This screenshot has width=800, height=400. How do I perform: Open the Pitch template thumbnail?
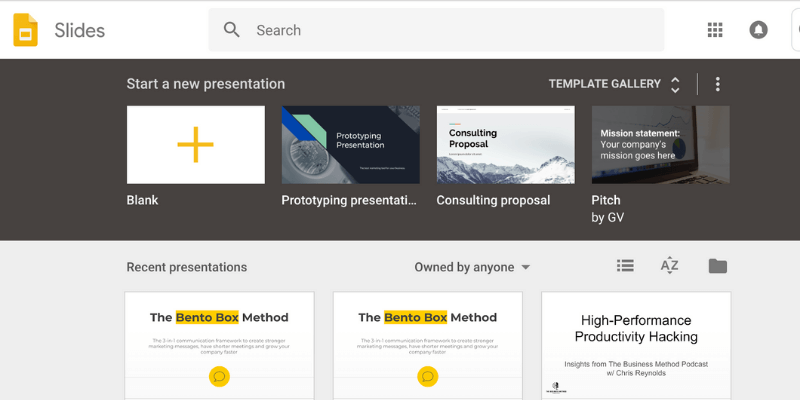pos(661,145)
